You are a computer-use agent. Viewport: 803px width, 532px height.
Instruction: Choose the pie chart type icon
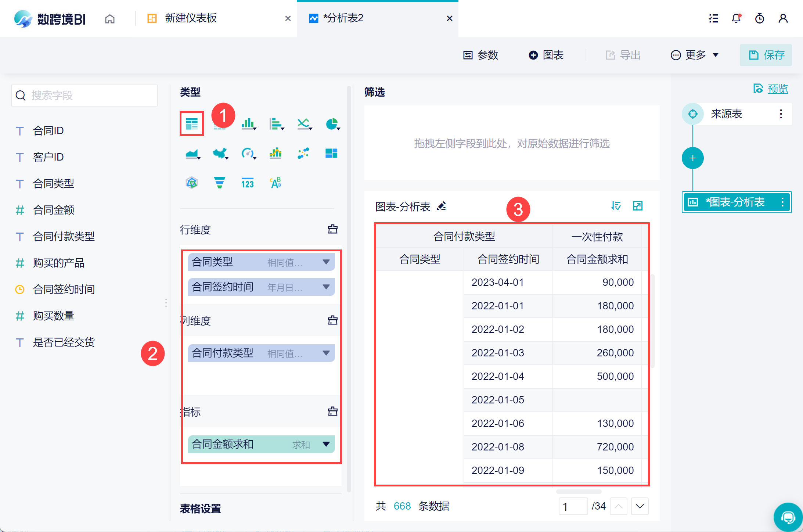pyautogui.click(x=332, y=124)
